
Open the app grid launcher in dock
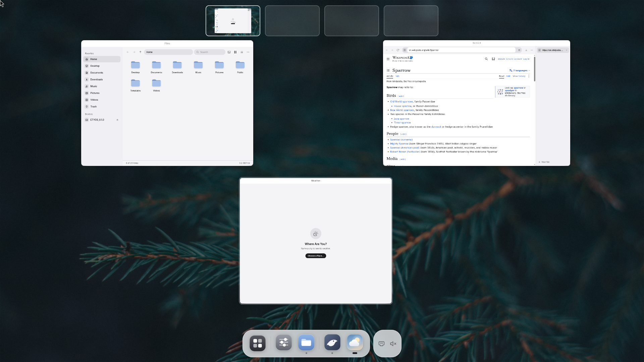point(258,343)
